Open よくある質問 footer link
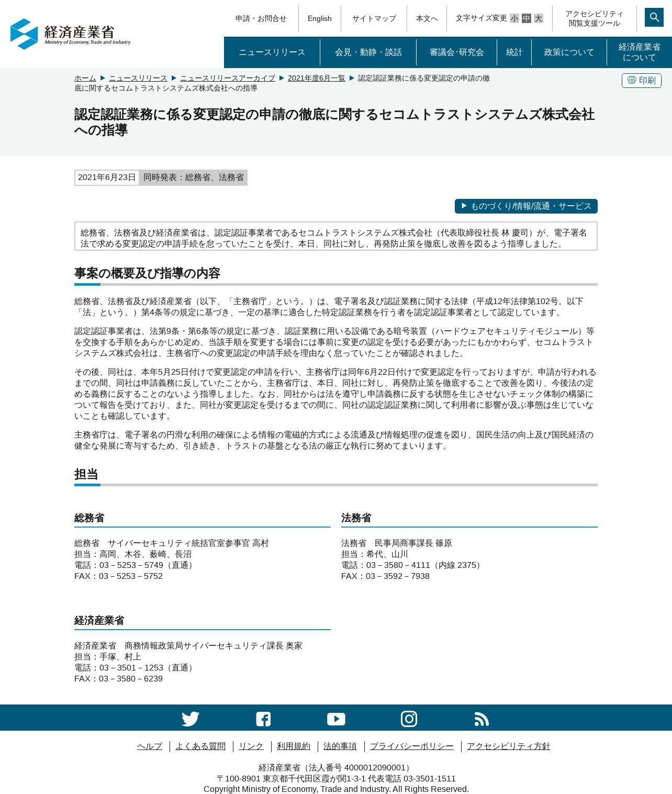The image size is (672, 794). [x=200, y=746]
